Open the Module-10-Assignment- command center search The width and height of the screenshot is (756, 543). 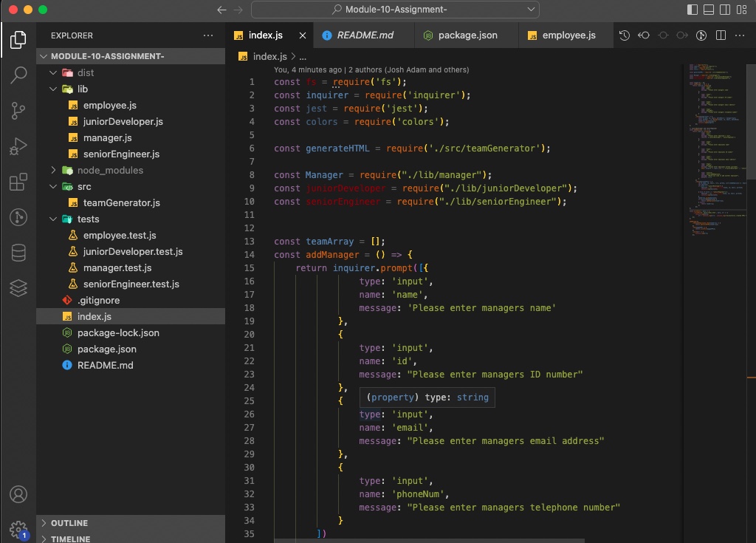coord(396,10)
